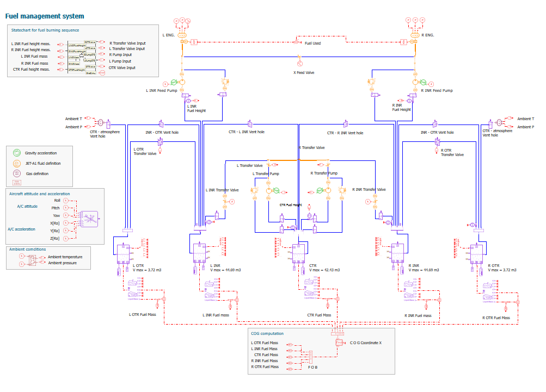This screenshot has height=392, width=546.
Task: Click the L Transfer Pump icon
Action: coord(268,191)
